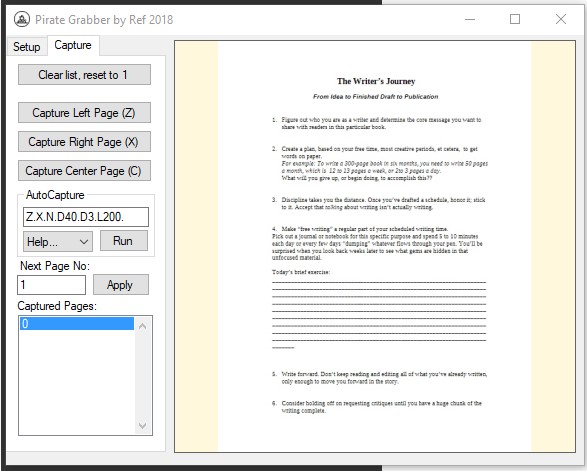Click the Next Page No input field

click(x=51, y=285)
